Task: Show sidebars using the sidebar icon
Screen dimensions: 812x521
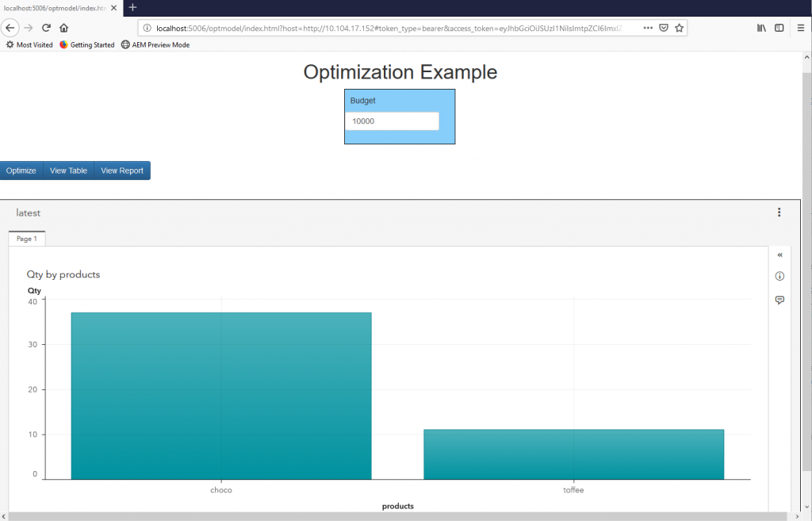Action: pos(779,28)
